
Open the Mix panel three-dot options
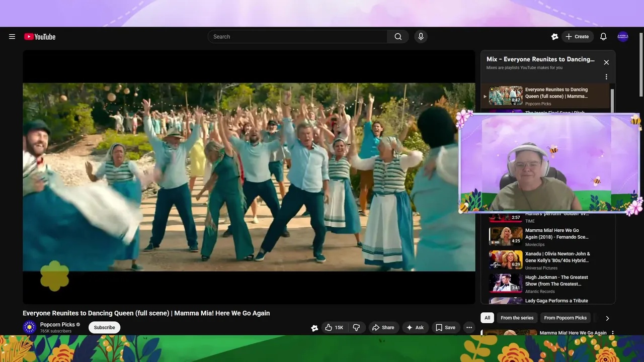(x=606, y=77)
